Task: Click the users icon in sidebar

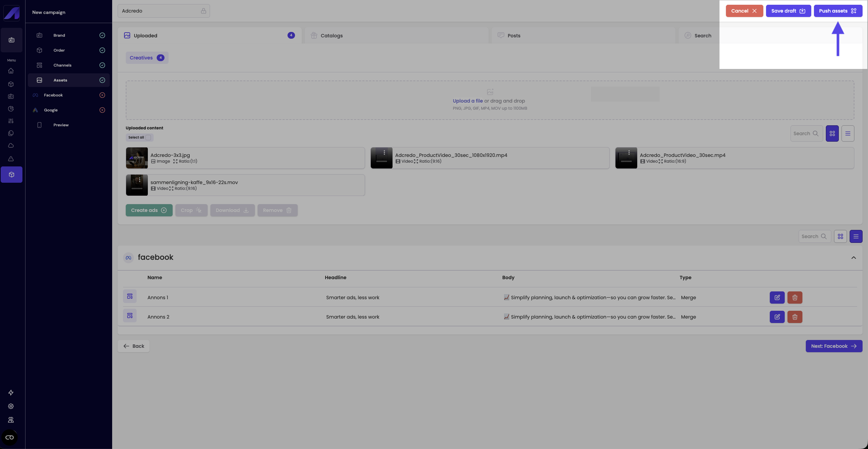Action: (x=11, y=420)
